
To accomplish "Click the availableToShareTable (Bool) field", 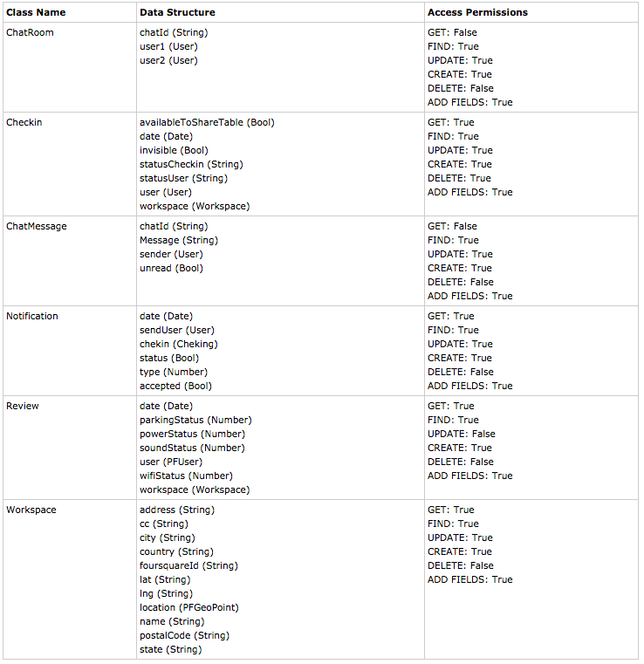I will (x=207, y=122).
